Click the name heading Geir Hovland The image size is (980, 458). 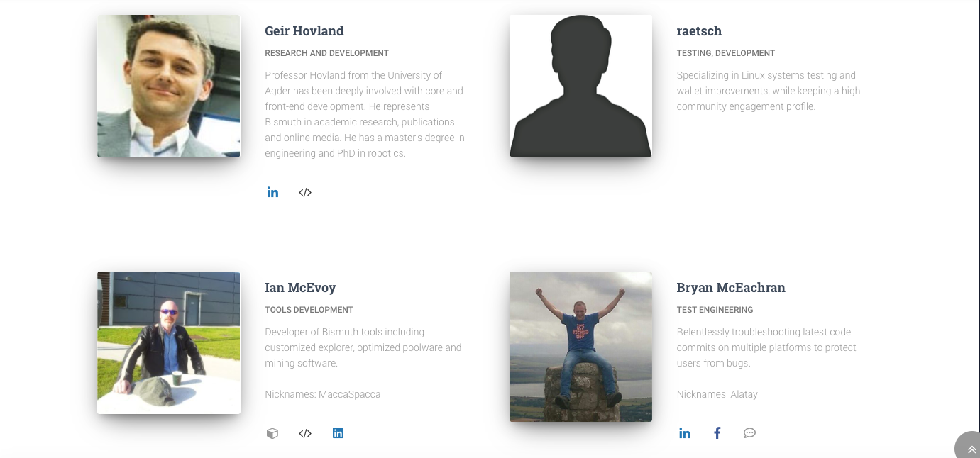pyautogui.click(x=304, y=31)
